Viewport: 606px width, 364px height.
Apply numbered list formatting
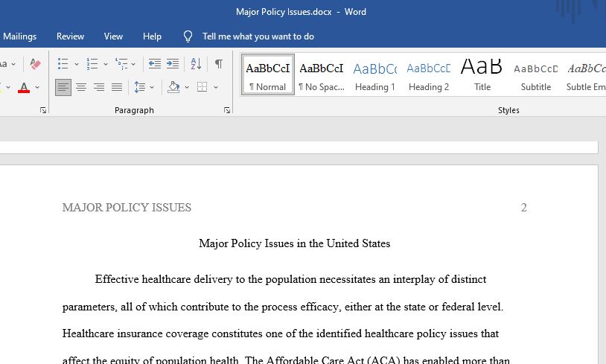92,64
